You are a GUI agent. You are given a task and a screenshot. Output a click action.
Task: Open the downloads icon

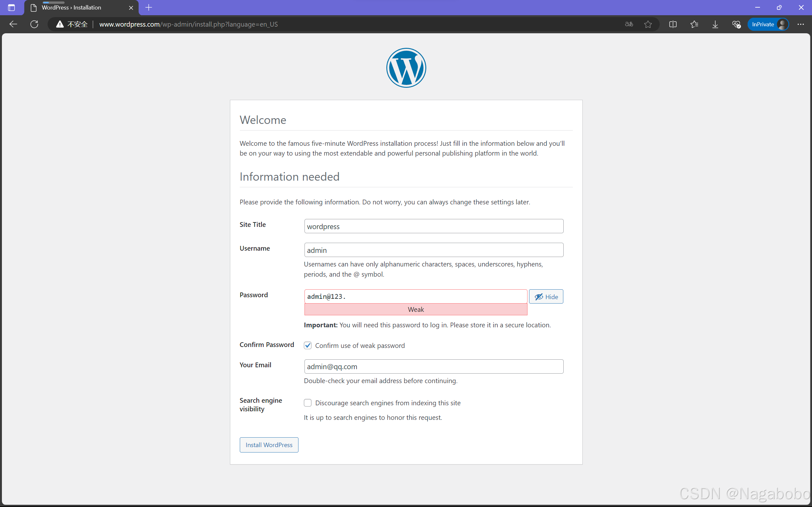tap(715, 24)
